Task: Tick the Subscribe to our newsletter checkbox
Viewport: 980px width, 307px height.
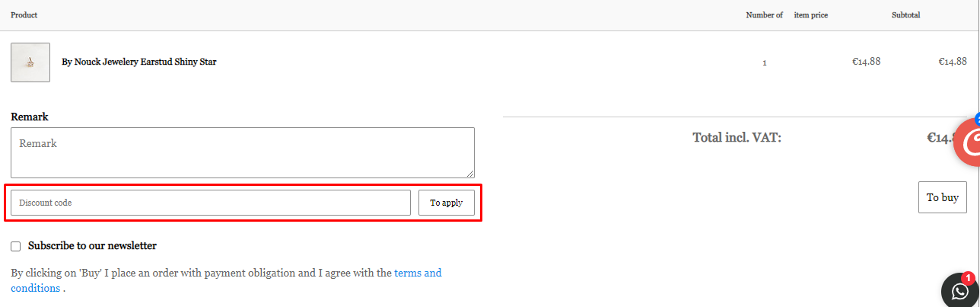Action: point(16,246)
